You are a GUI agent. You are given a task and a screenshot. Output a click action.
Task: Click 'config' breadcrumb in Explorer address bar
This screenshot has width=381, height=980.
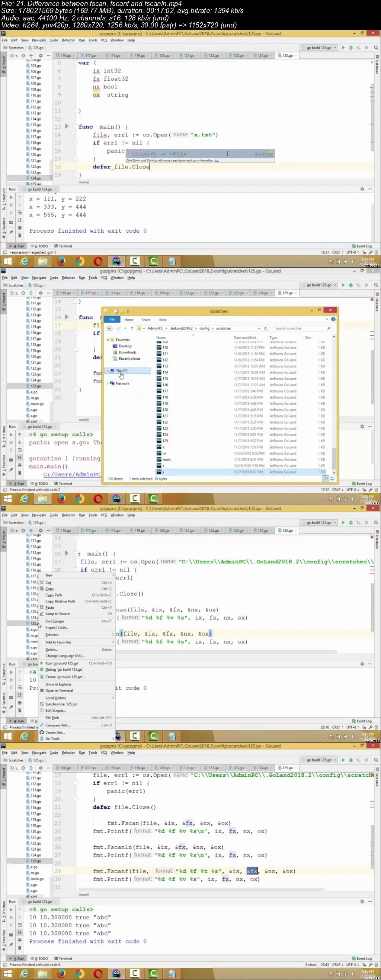click(204, 328)
